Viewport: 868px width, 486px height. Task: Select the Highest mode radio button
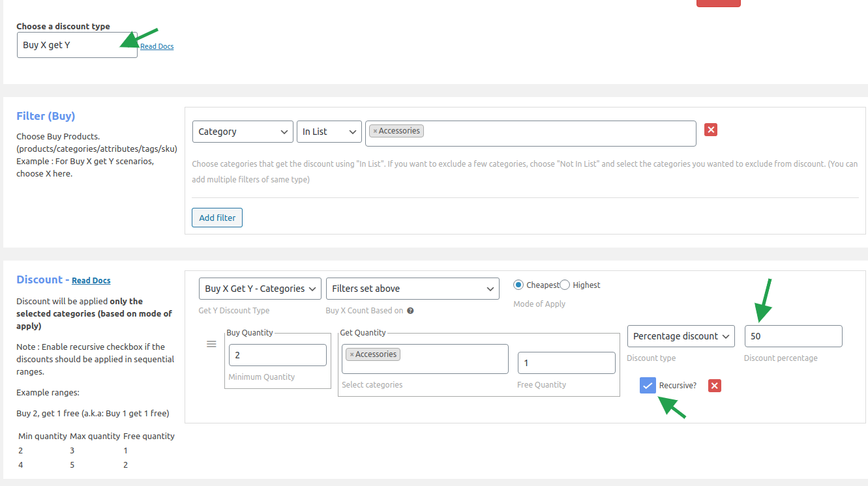(565, 285)
